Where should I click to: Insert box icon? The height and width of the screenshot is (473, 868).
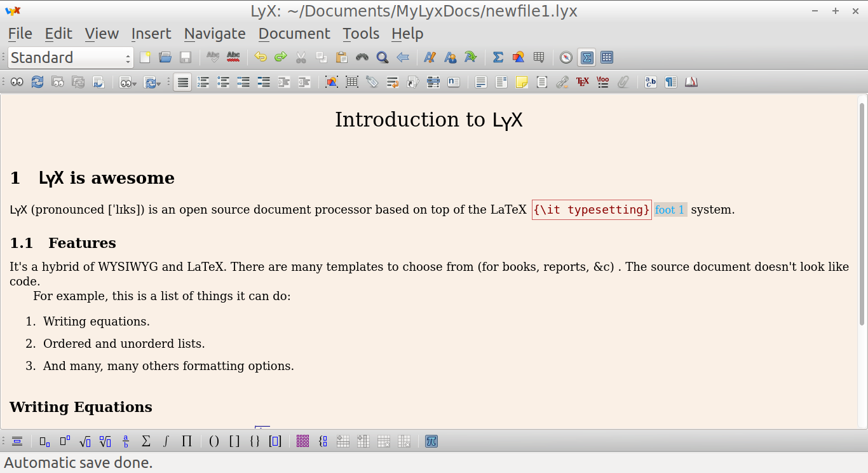click(x=542, y=82)
